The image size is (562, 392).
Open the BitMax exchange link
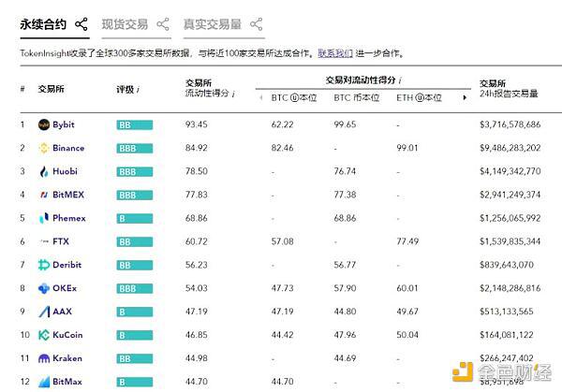coord(67,382)
